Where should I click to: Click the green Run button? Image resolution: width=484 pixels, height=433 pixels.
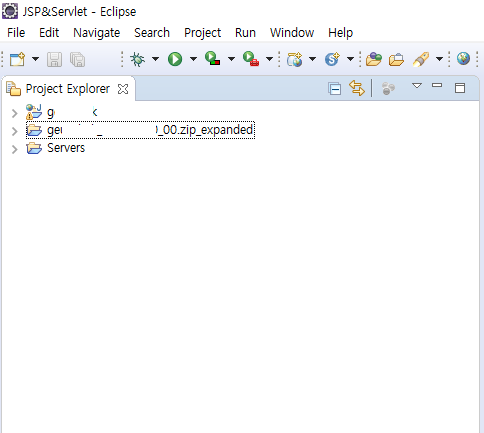175,59
